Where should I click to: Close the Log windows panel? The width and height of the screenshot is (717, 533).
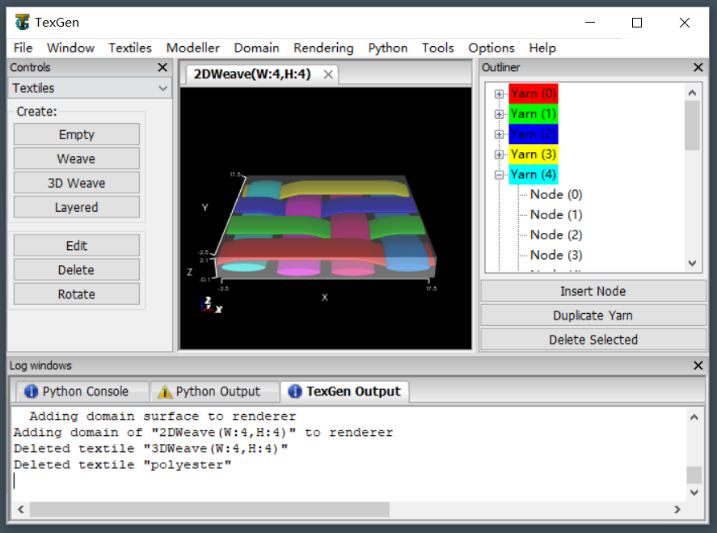point(699,366)
